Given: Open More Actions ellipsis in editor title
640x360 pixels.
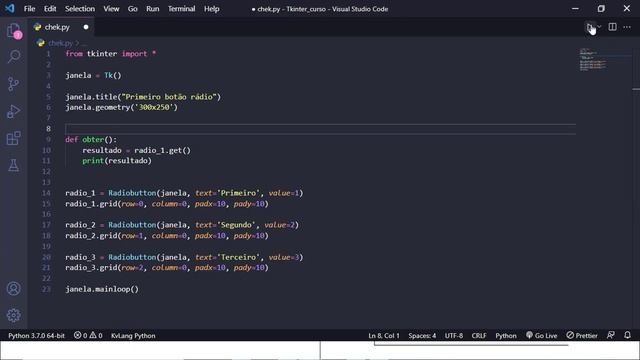Looking at the screenshot, I should pyautogui.click(x=627, y=27).
